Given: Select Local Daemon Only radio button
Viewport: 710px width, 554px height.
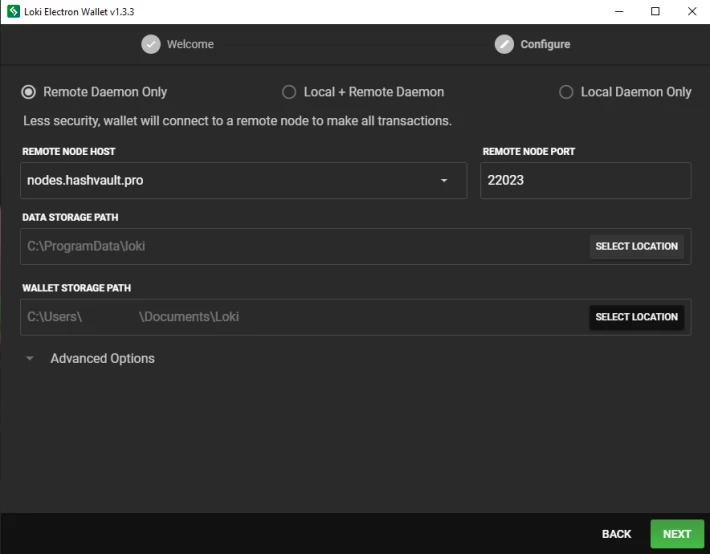Looking at the screenshot, I should tap(566, 92).
